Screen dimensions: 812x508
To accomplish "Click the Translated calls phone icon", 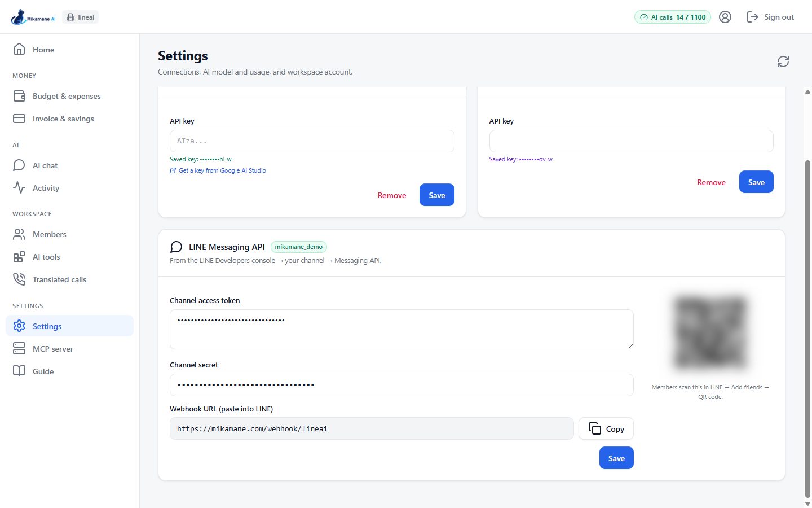I will coord(19,279).
